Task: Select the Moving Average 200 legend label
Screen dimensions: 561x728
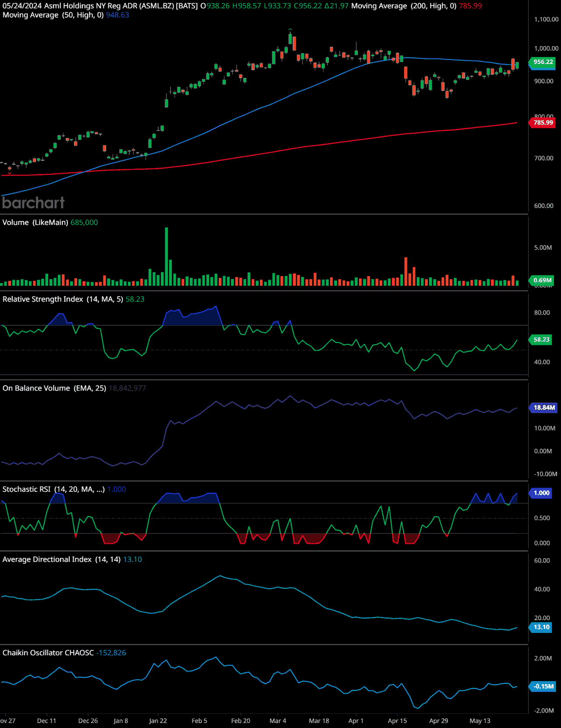Action: click(403, 6)
